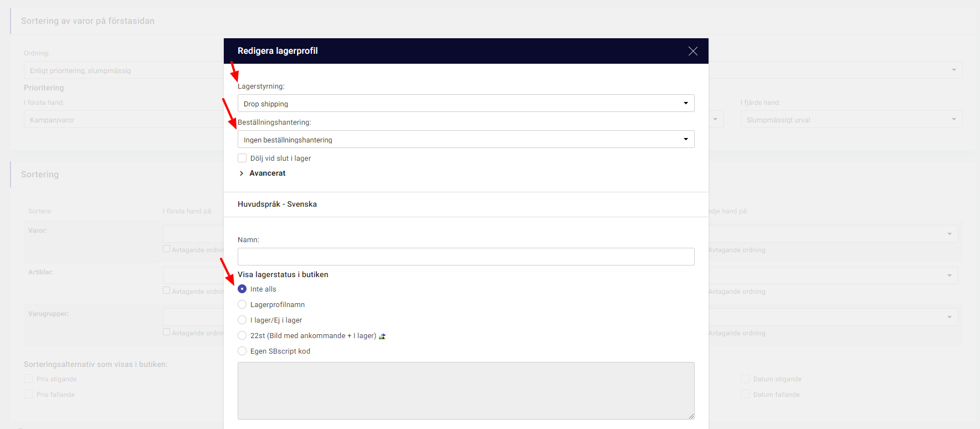Image resolution: width=980 pixels, height=429 pixels.
Task: Toggle Pris fallande checkbox in background
Action: pyautogui.click(x=28, y=394)
